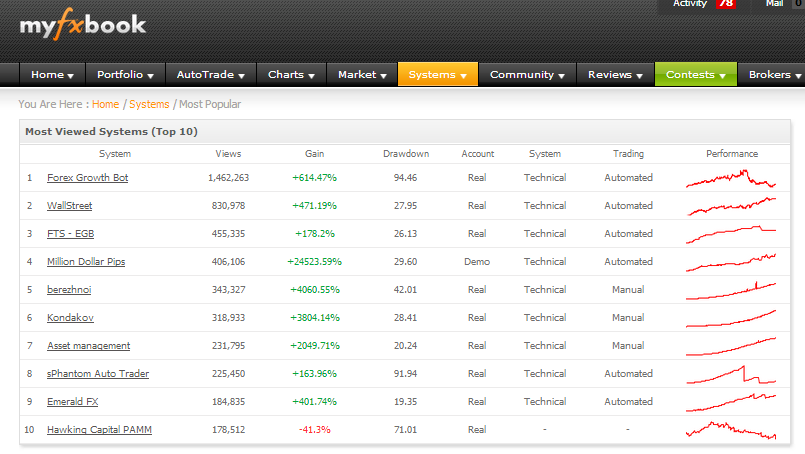Expand the Contests dropdown arrow
805x454 pixels.
coord(722,76)
